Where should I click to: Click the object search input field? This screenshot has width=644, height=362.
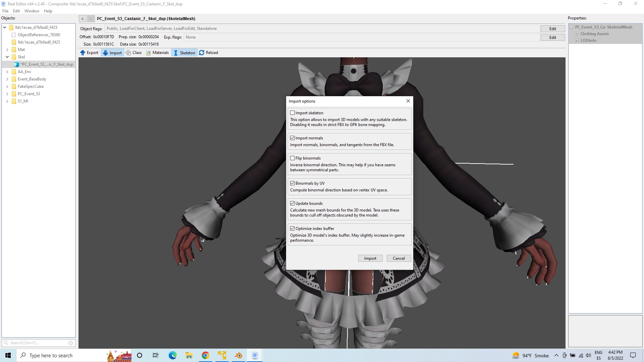[37, 343]
